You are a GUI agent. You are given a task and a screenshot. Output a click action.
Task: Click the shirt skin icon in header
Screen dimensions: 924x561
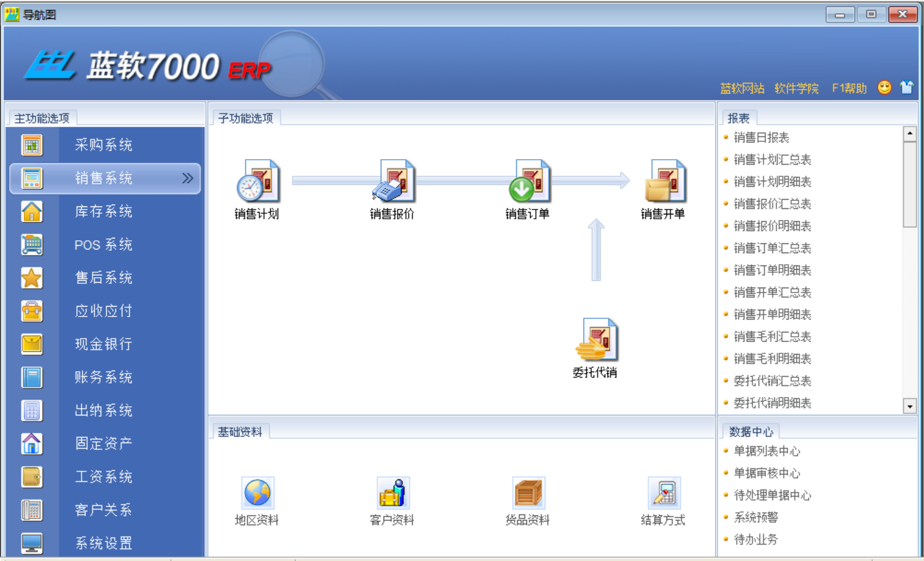click(x=906, y=87)
